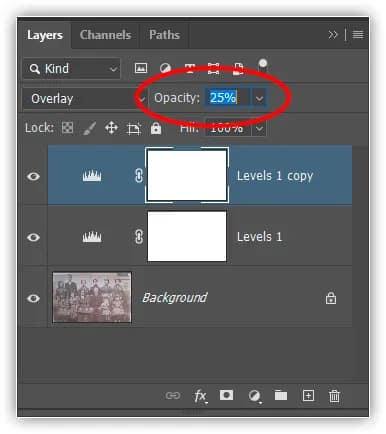The image size is (386, 434).
Task: Hide the Levels 1 layer
Action: coord(33,237)
